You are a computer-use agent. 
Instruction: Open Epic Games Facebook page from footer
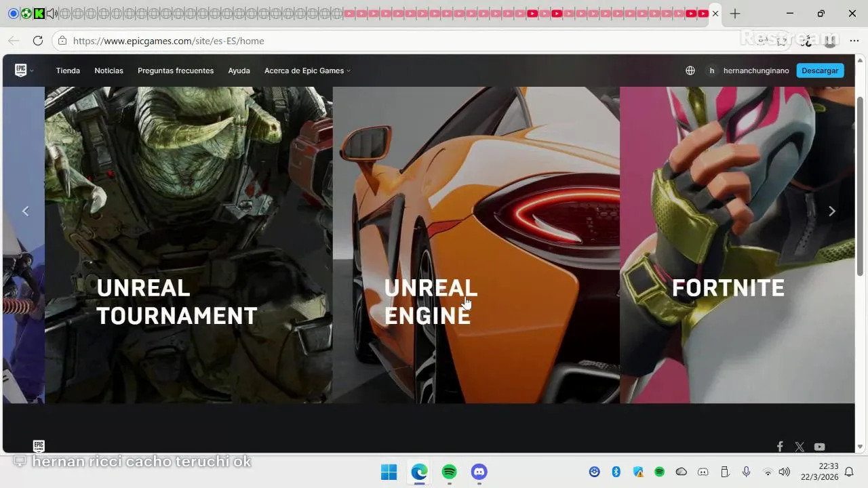click(x=780, y=447)
